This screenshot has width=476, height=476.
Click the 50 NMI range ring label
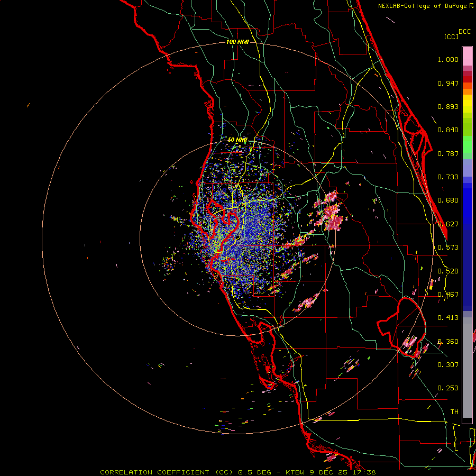click(237, 140)
